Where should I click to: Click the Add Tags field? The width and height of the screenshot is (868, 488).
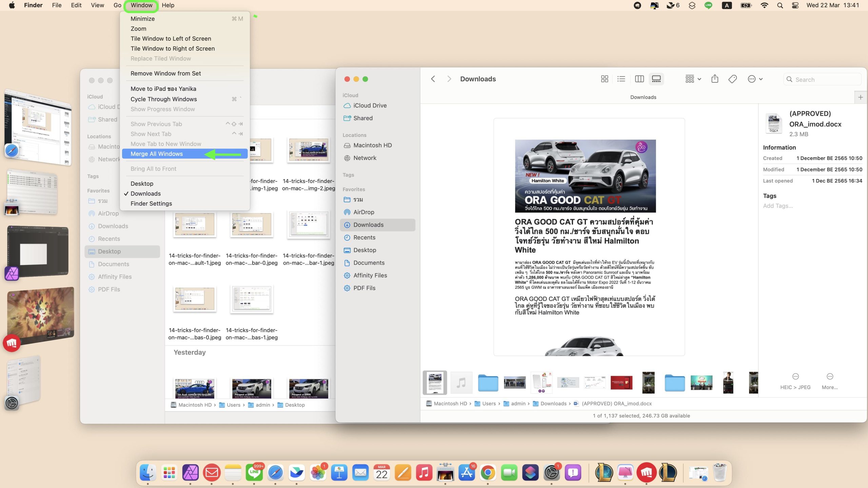(778, 206)
